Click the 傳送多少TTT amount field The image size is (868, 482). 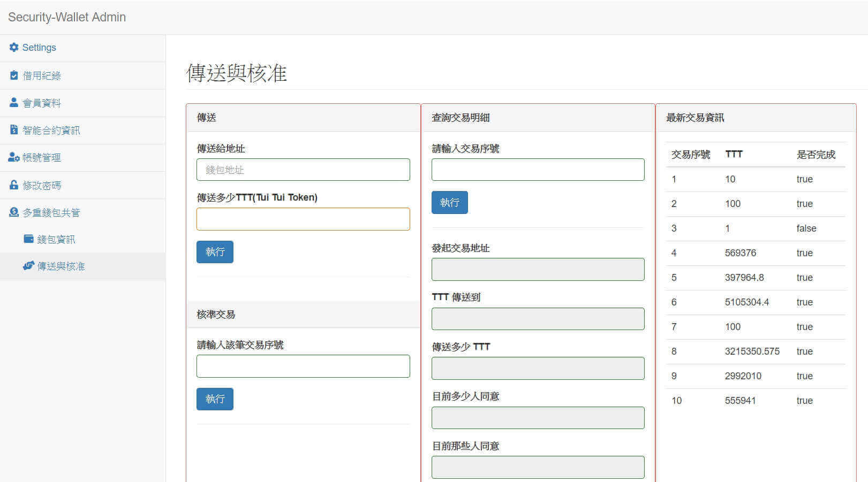(303, 219)
